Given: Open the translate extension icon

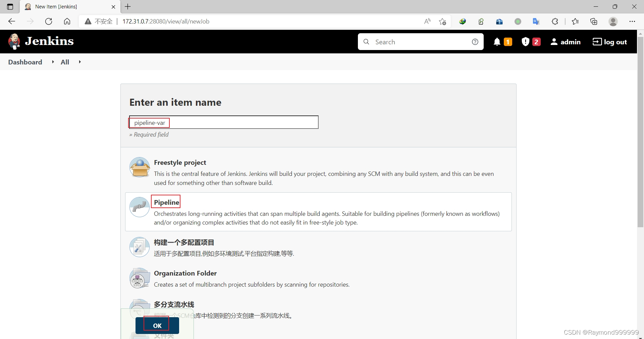Looking at the screenshot, I should [x=536, y=21].
